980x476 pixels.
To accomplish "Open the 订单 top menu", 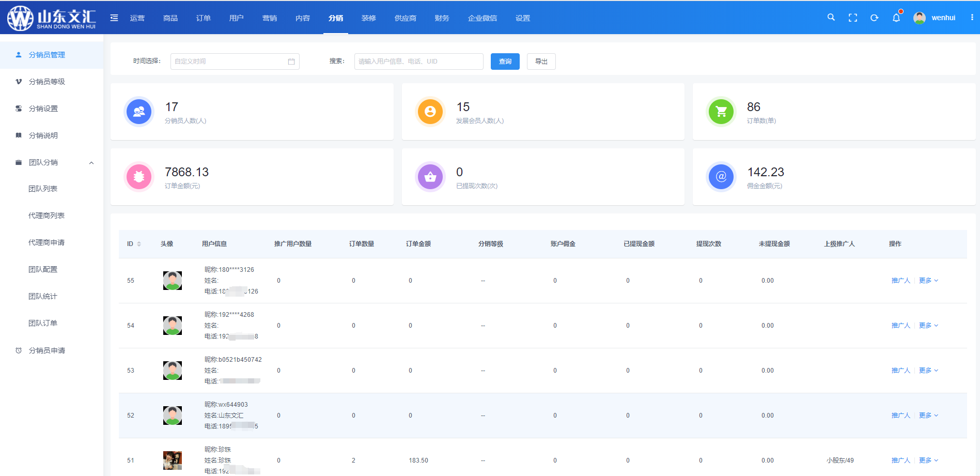I will pos(204,18).
